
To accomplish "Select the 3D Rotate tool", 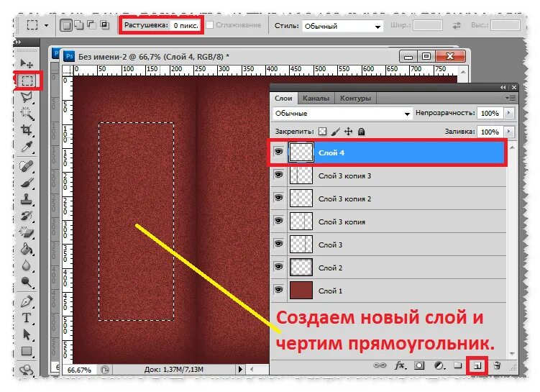I will [x=27, y=370].
